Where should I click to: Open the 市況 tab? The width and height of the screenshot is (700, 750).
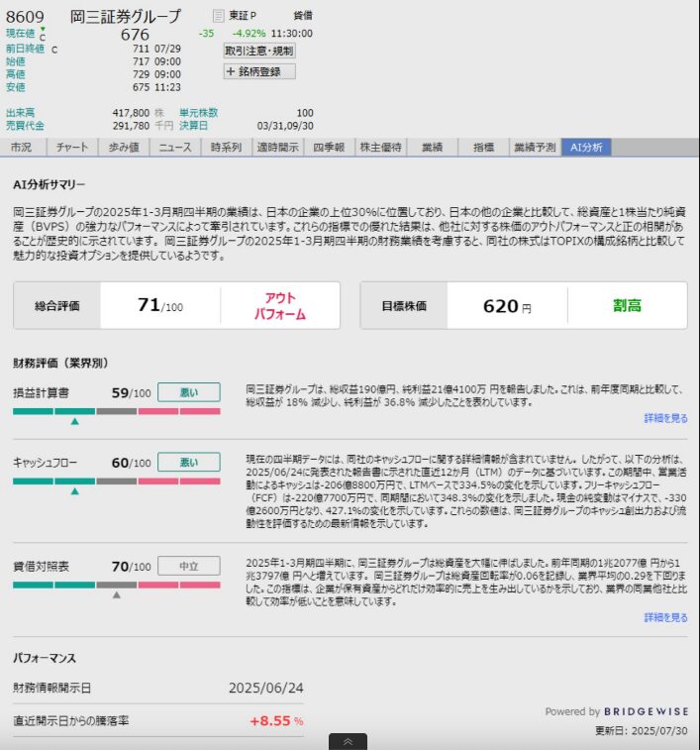22,148
